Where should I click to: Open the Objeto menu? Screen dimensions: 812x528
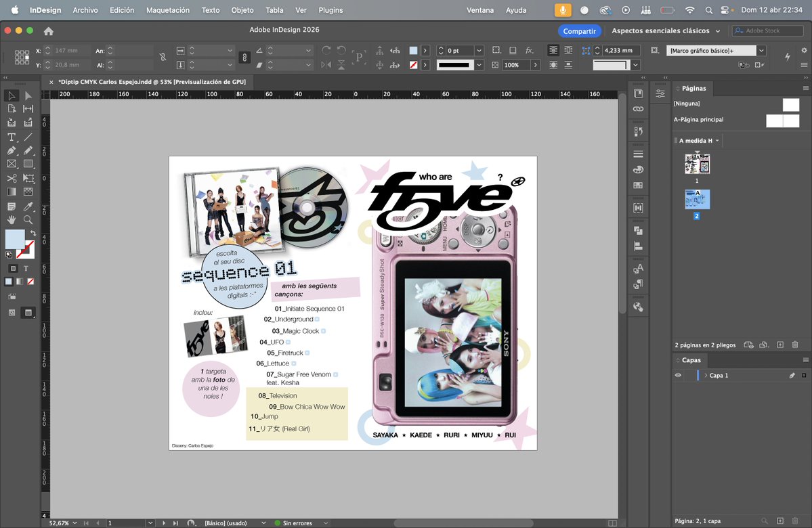click(x=242, y=10)
